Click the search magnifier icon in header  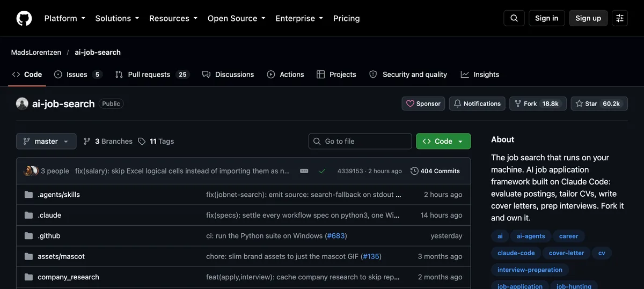coord(514,18)
